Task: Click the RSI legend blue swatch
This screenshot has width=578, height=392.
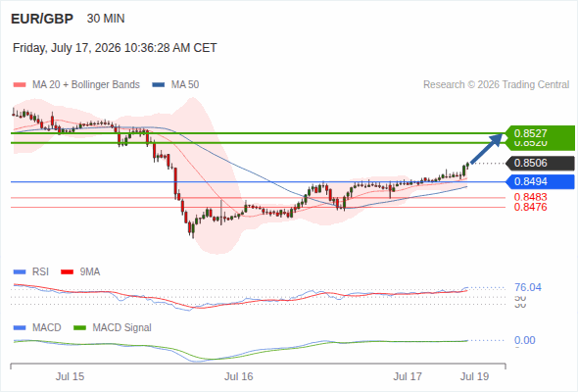Action: coord(20,272)
